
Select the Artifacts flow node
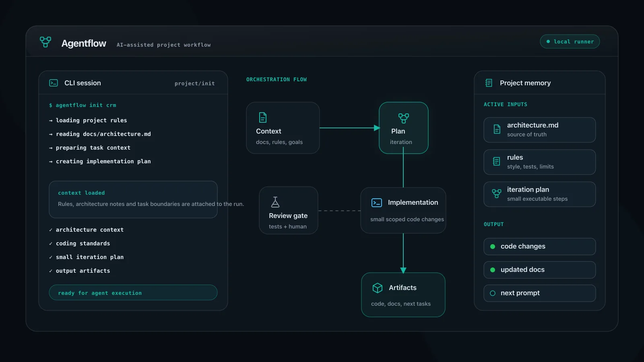pos(403,295)
